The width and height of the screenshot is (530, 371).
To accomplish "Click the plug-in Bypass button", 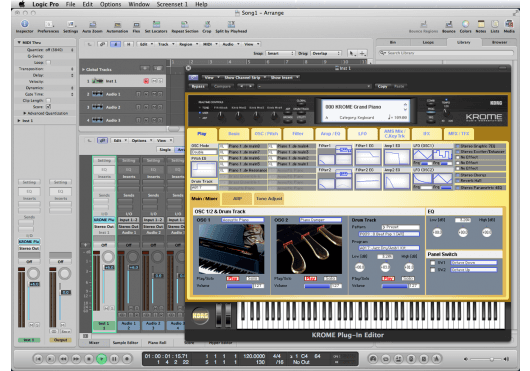I will tap(198, 86).
